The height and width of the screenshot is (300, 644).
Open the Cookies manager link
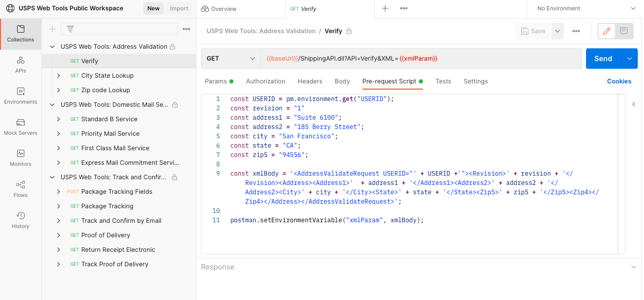click(x=620, y=81)
